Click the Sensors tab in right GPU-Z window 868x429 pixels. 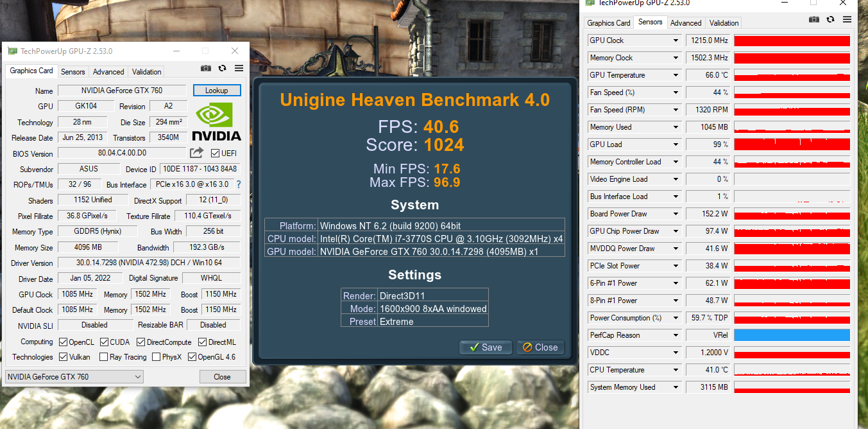[650, 22]
